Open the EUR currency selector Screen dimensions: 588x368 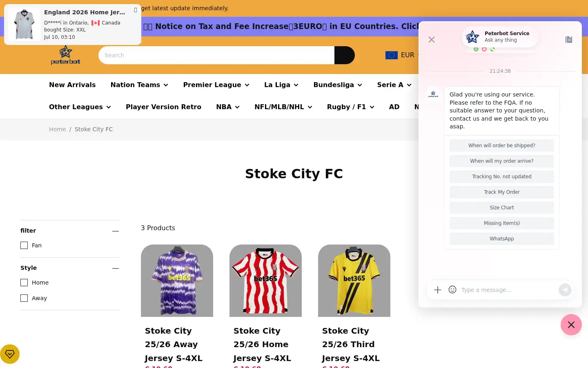coord(402,55)
